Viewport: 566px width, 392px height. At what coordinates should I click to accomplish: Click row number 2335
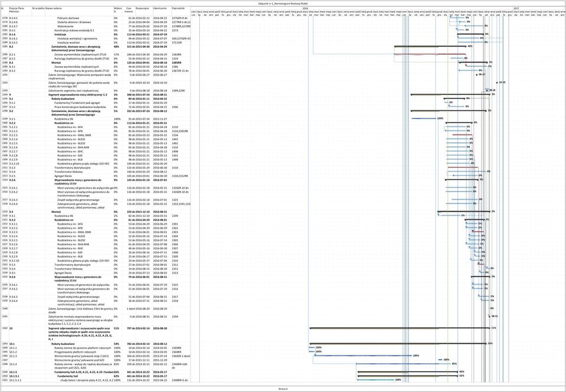click(5, 277)
